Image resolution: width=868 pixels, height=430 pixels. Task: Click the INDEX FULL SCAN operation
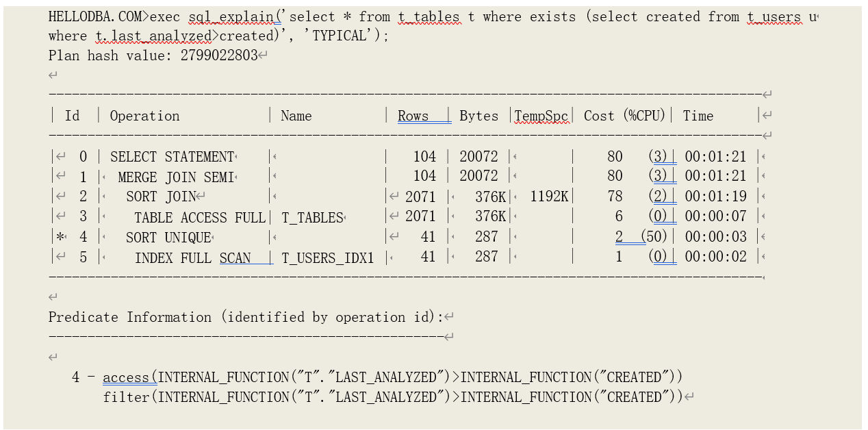click(x=193, y=258)
